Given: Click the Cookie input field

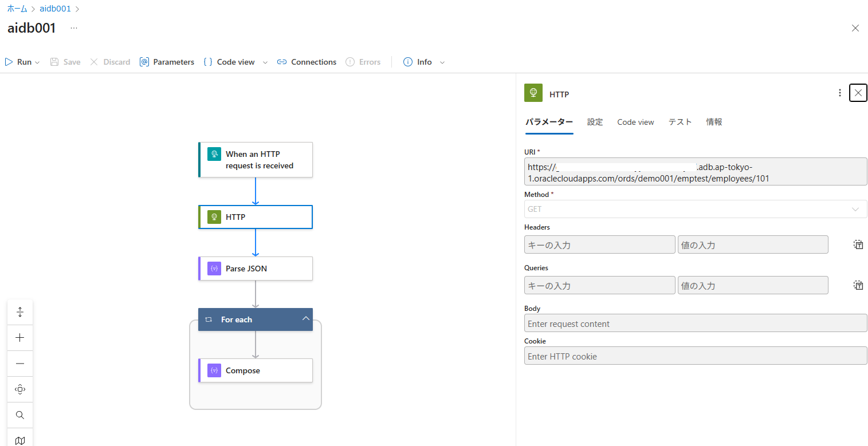Looking at the screenshot, I should pos(696,356).
